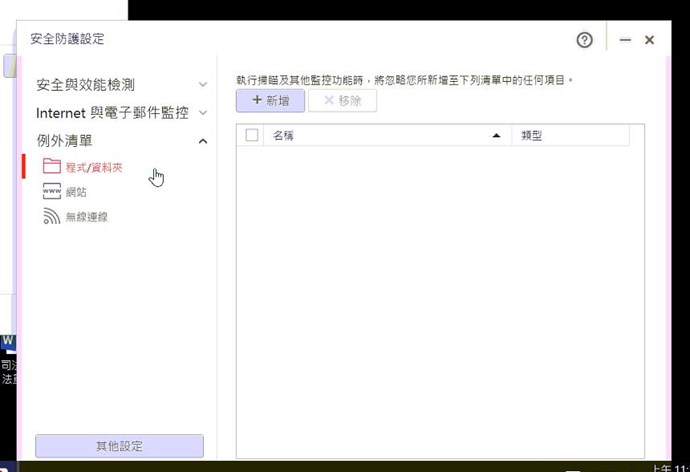Click the Word icon on desktop
Screen dimensions: 690x472
click(8, 342)
